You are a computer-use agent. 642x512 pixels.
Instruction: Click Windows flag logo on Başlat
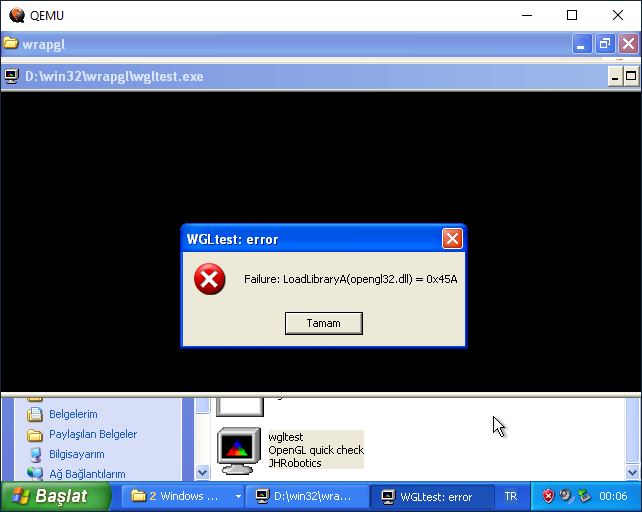point(20,496)
